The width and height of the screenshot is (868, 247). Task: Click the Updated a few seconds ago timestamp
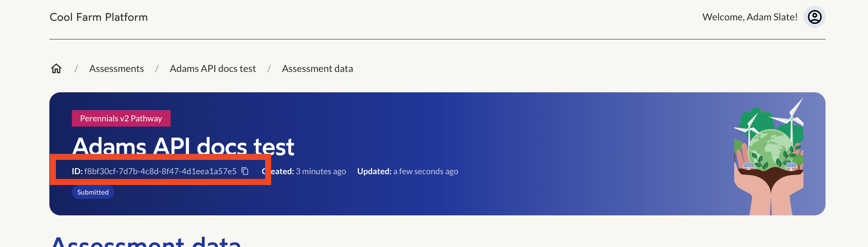click(408, 171)
